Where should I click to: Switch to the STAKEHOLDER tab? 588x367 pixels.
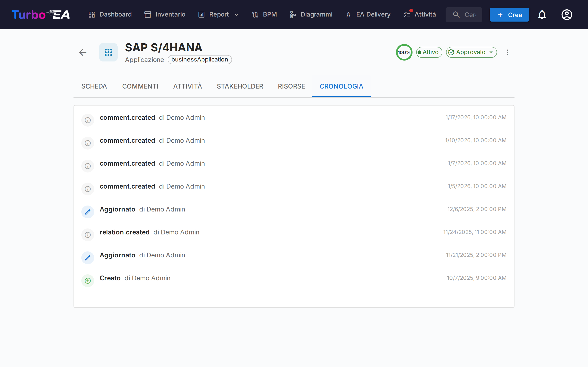(x=240, y=86)
